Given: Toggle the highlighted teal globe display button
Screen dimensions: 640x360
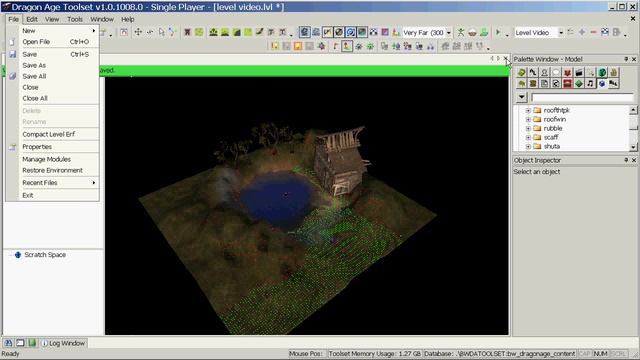Looking at the screenshot, I should pos(362,32).
